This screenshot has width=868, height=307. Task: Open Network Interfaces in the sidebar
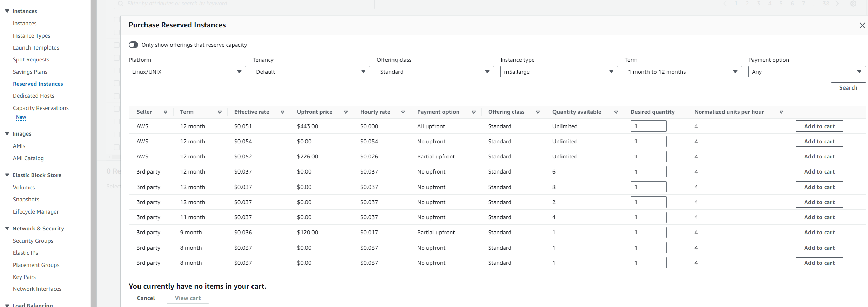37,289
